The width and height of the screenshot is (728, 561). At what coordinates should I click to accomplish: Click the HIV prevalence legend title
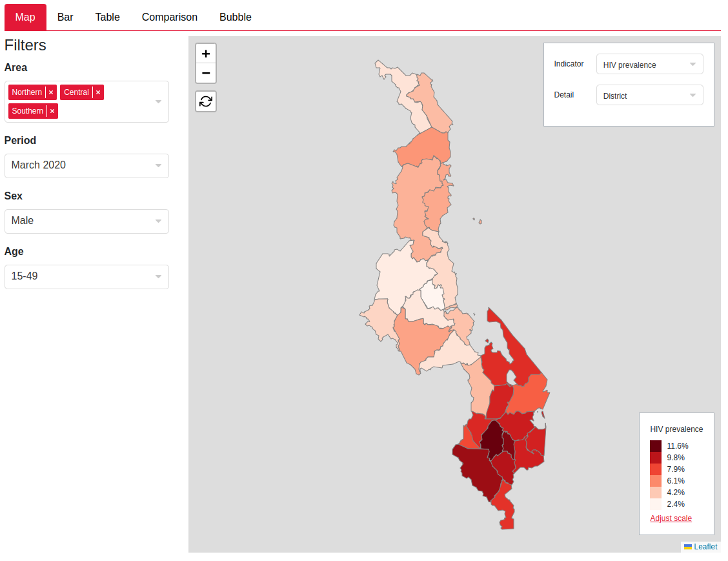(x=676, y=429)
